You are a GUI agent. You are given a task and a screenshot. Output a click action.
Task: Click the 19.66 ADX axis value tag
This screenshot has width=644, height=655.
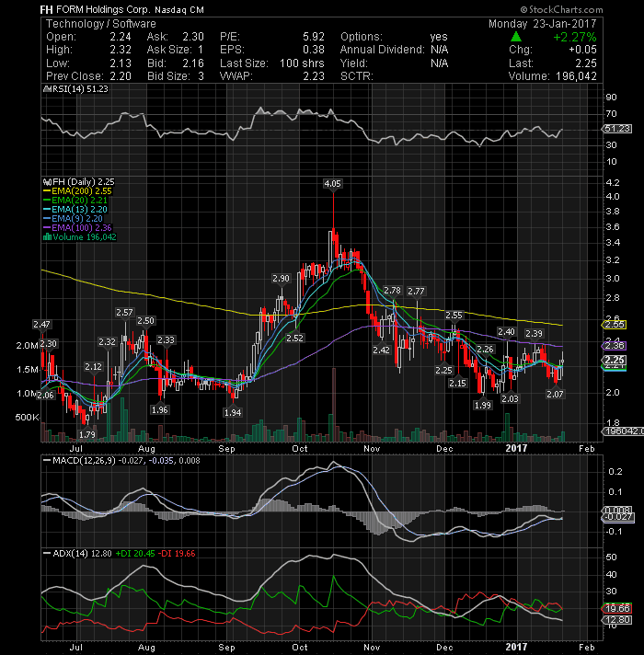[616, 608]
